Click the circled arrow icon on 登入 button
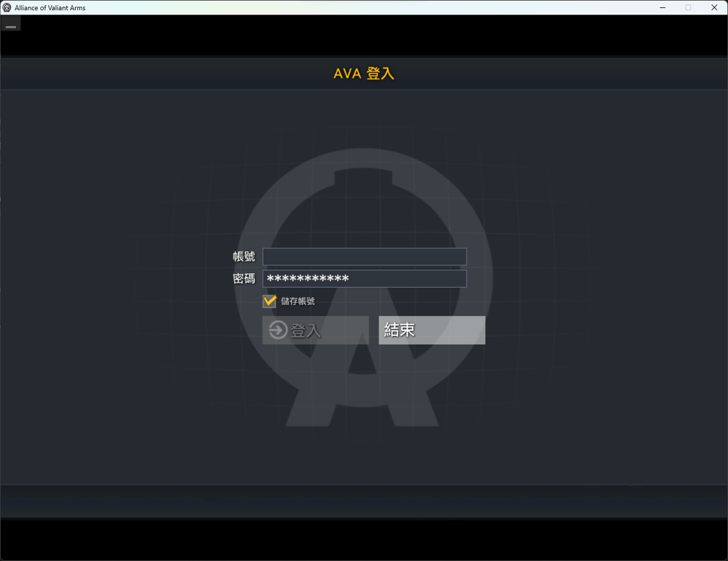 point(277,330)
